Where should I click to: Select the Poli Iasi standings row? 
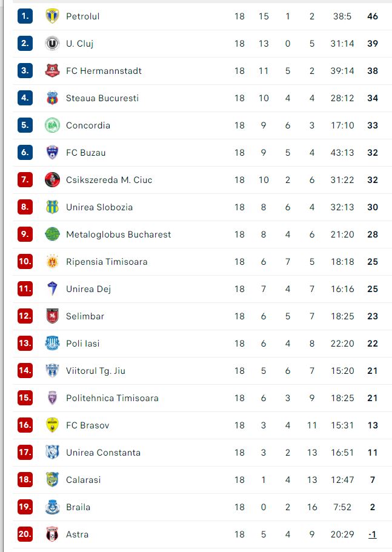(x=202, y=344)
